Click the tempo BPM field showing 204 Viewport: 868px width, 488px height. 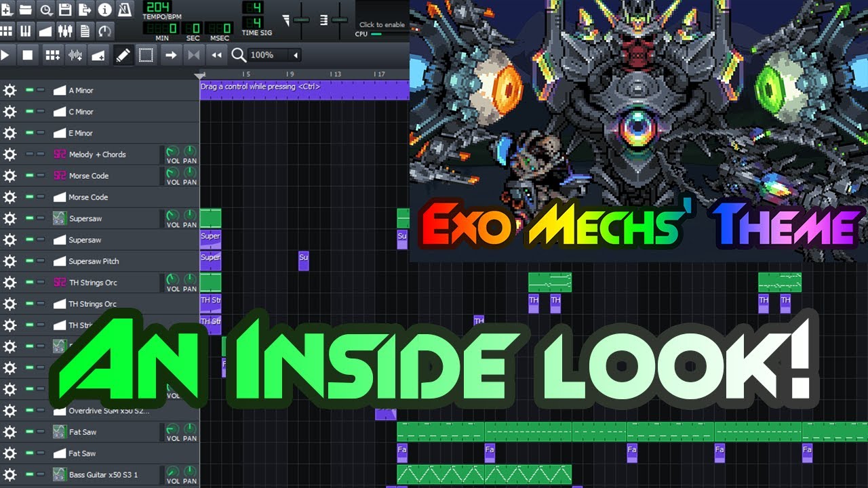tap(157, 7)
